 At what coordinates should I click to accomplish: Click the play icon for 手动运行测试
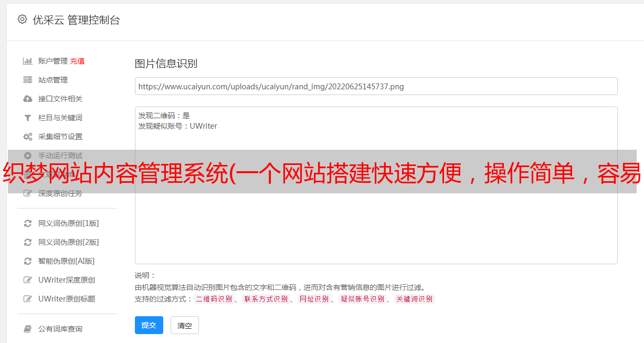click(x=28, y=155)
